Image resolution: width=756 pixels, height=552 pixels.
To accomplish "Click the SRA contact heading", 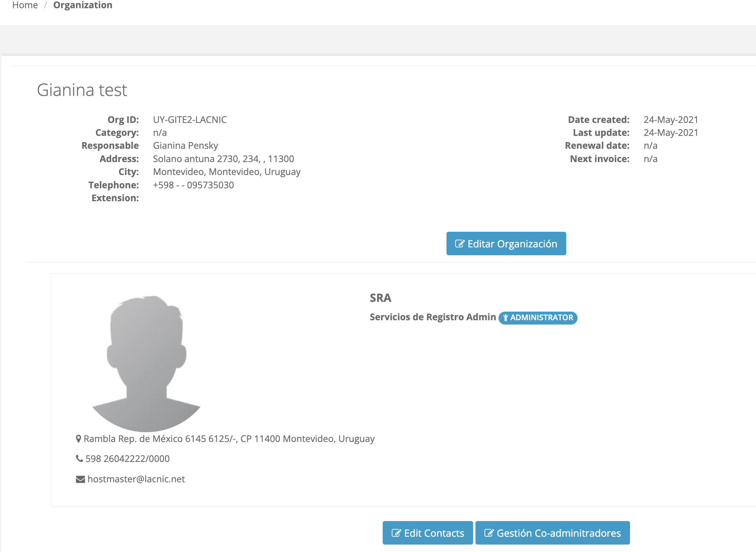I will point(380,298).
